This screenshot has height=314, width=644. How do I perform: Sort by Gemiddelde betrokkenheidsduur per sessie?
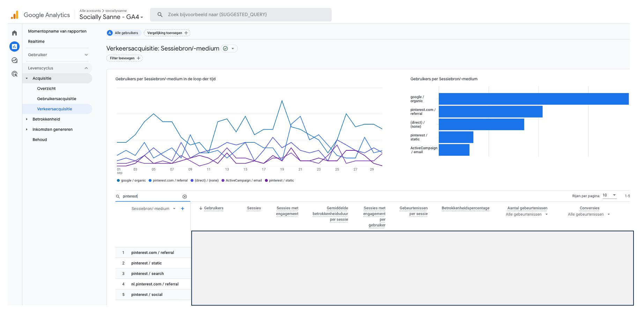[330, 214]
